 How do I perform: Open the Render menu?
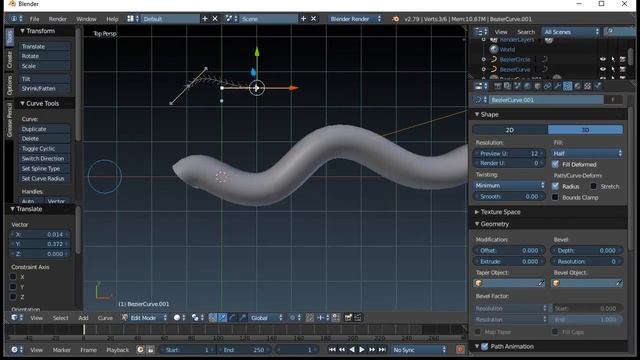point(58,19)
